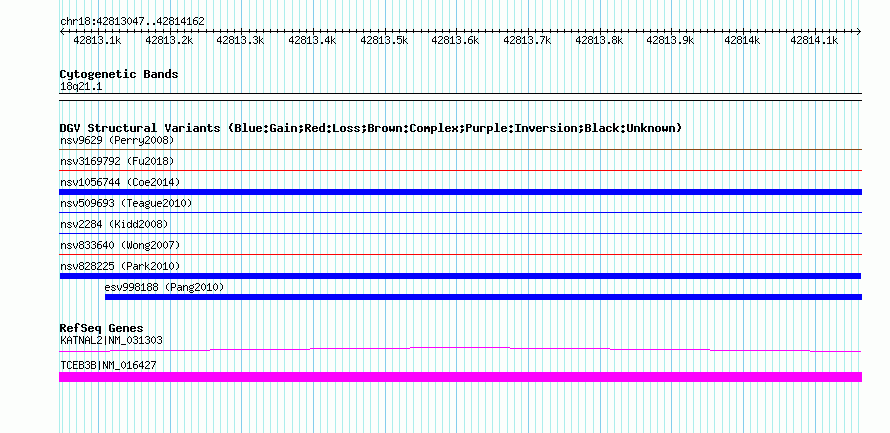Click the 42813.3k ruler tick label
Screen dimensions: 890x433
[241, 40]
